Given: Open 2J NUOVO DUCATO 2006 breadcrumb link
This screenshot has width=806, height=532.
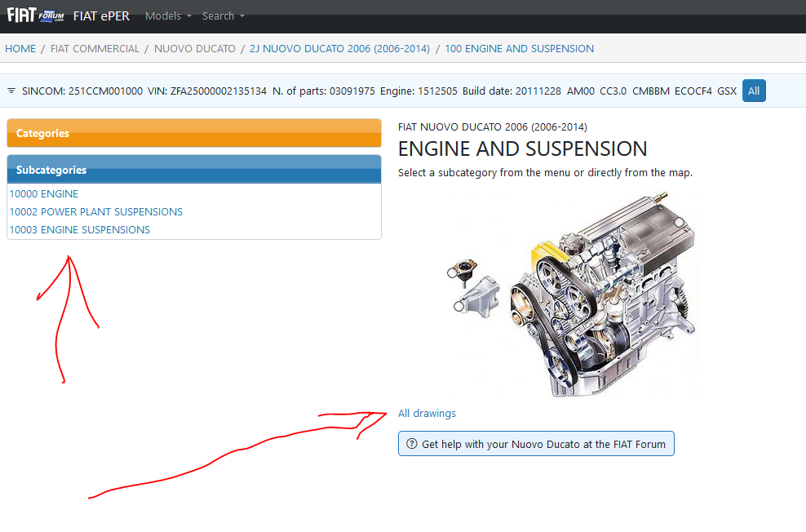Looking at the screenshot, I should point(339,48).
